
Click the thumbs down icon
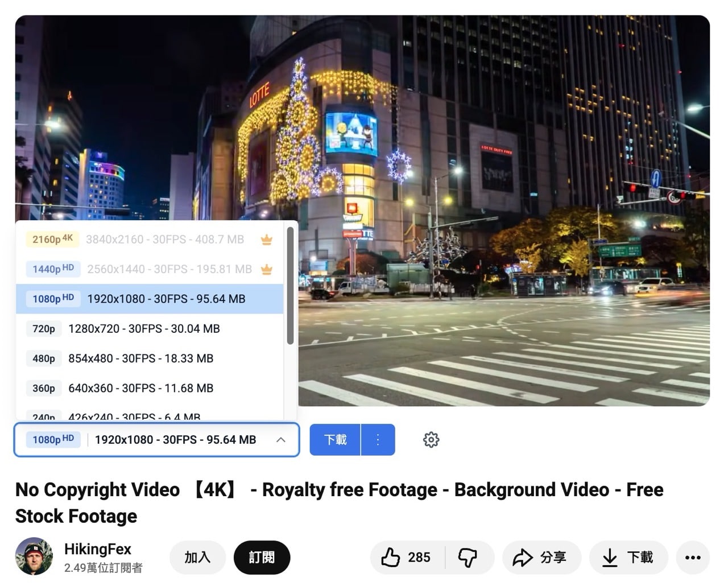pyautogui.click(x=468, y=559)
